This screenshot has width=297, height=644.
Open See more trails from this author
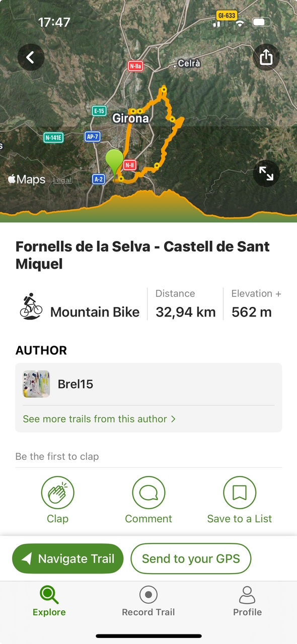coord(95,419)
